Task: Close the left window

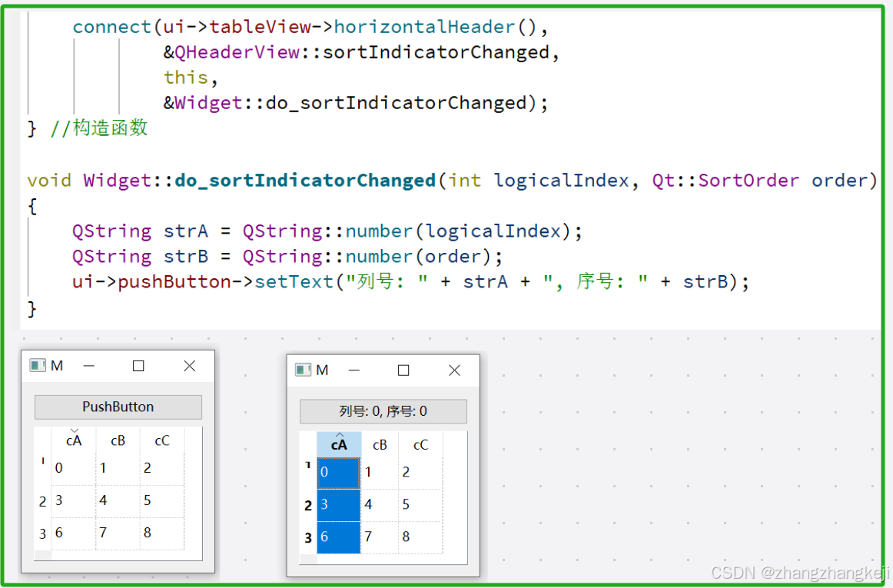Action: 190,366
